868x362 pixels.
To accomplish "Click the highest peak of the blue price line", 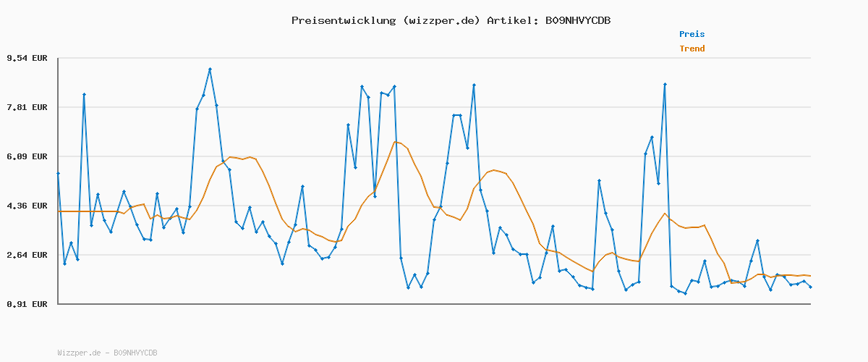I will (210, 70).
